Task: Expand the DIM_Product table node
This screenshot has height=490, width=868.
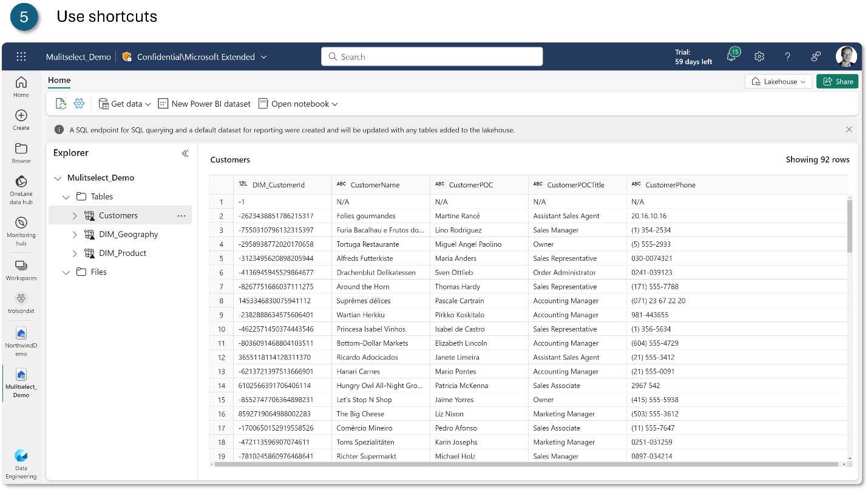Action: (75, 253)
